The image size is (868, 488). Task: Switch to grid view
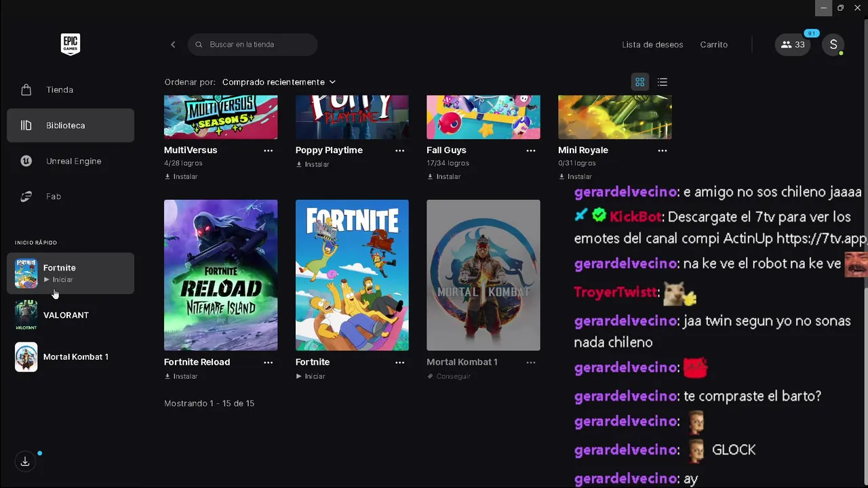tap(639, 82)
